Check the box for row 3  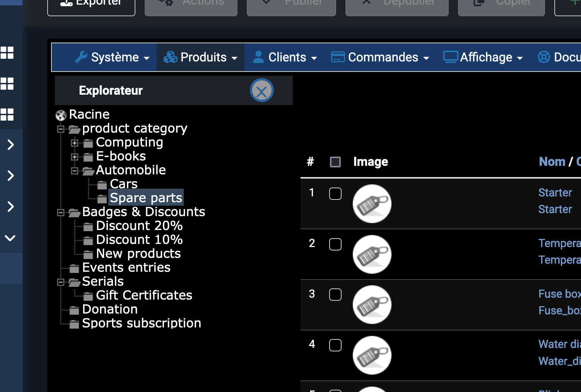[x=335, y=295]
